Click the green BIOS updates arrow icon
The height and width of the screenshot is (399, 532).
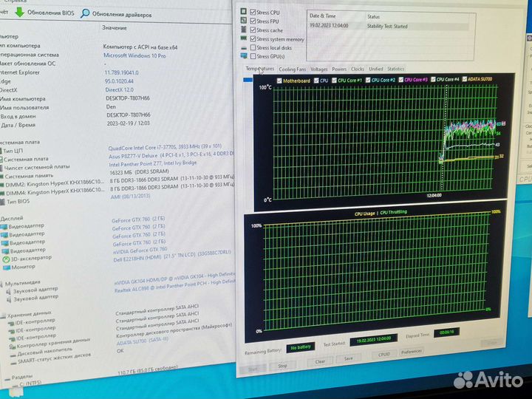pos(20,12)
